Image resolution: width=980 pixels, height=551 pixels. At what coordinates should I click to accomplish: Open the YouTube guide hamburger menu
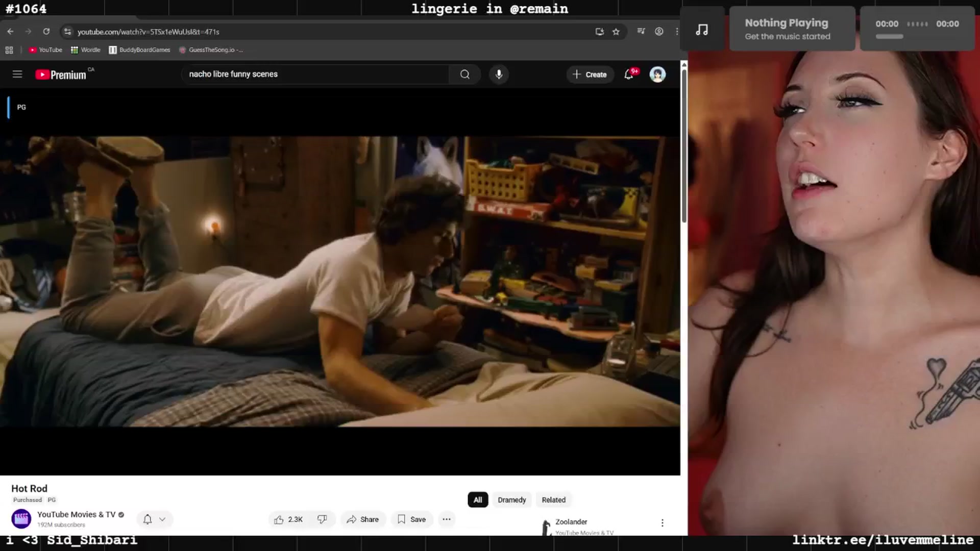(x=17, y=74)
